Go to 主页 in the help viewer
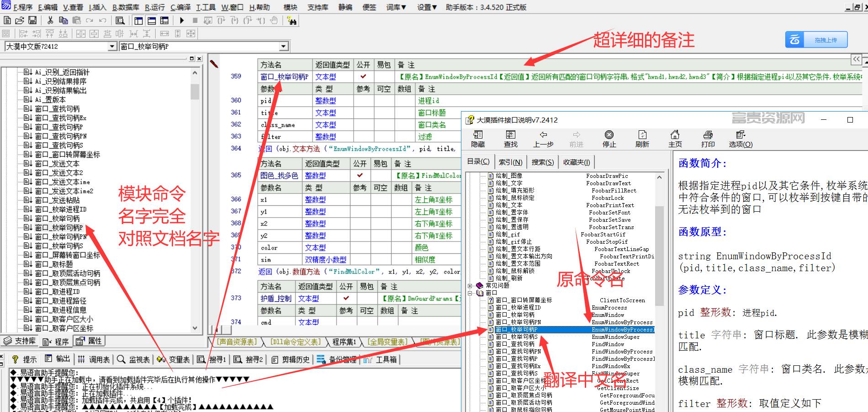The image size is (868, 412). (x=675, y=139)
